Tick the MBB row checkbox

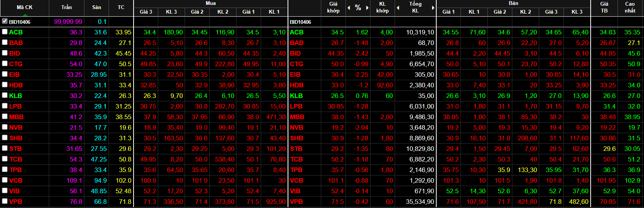(5, 116)
